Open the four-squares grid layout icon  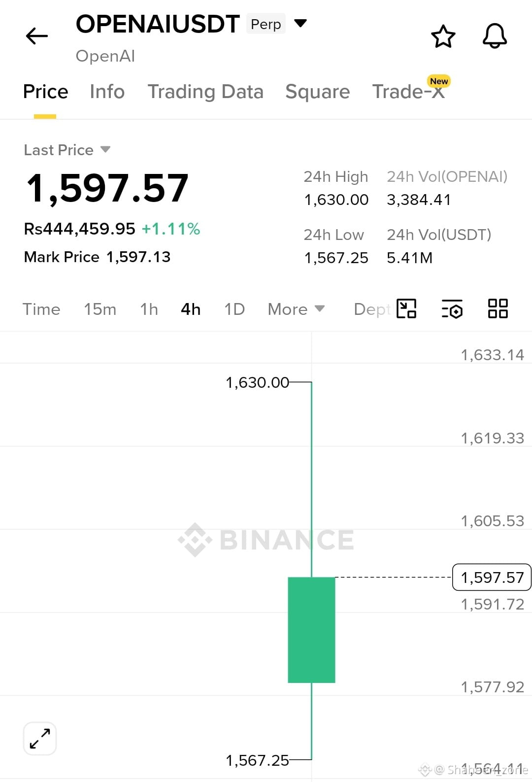(498, 309)
